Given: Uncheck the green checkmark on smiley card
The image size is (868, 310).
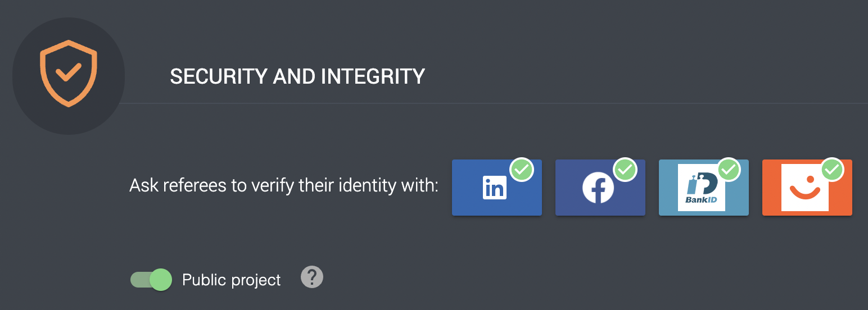Looking at the screenshot, I should pos(832,169).
